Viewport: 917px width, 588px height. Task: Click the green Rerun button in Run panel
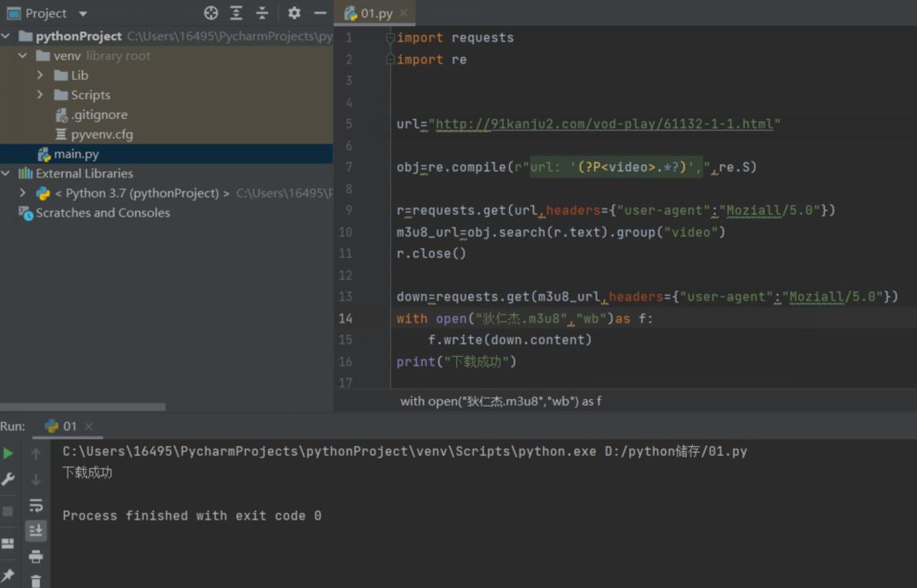8,454
